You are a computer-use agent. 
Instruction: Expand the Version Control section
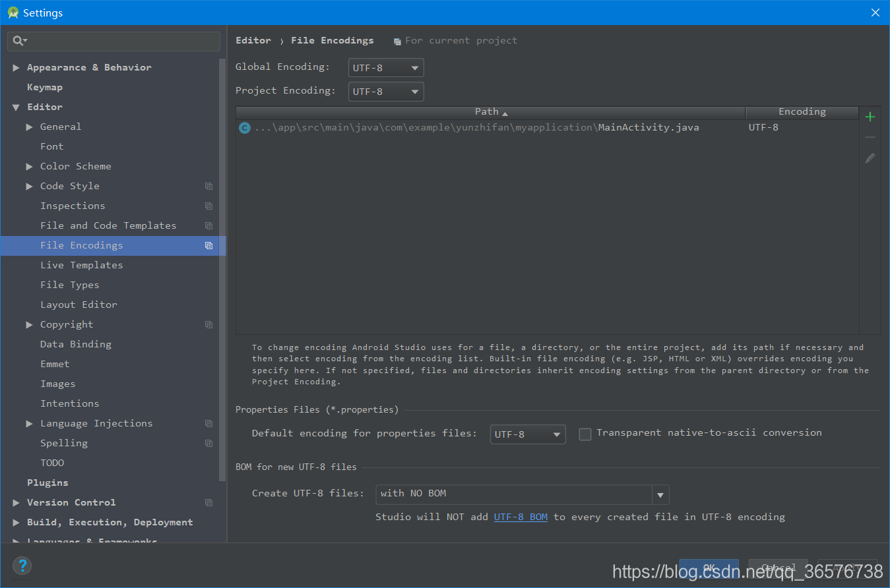(16, 502)
